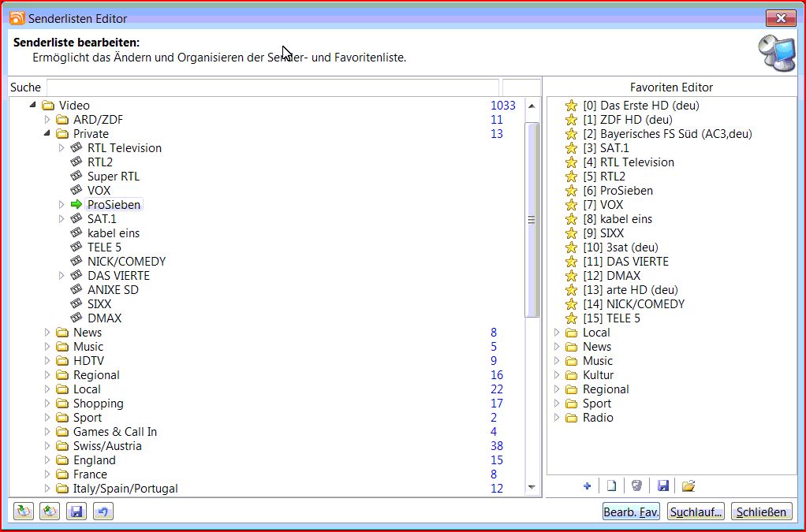
Task: Click the second icon button with the green up arrow
Action: [50, 512]
